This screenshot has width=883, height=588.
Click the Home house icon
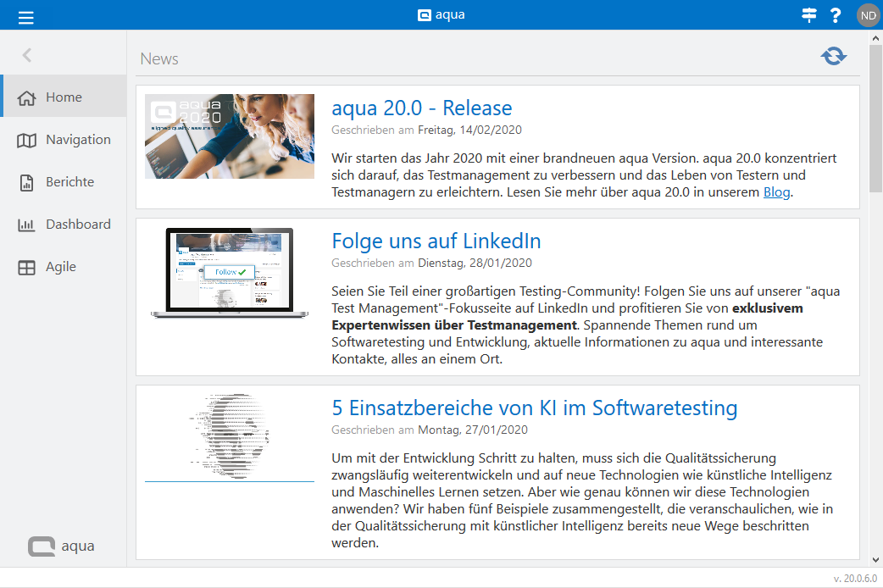(26, 97)
